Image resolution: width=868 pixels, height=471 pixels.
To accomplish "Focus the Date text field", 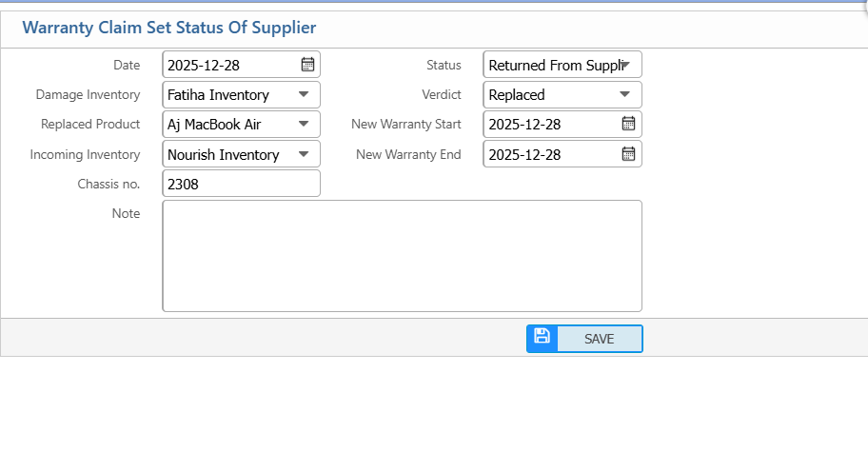I will pos(228,65).
